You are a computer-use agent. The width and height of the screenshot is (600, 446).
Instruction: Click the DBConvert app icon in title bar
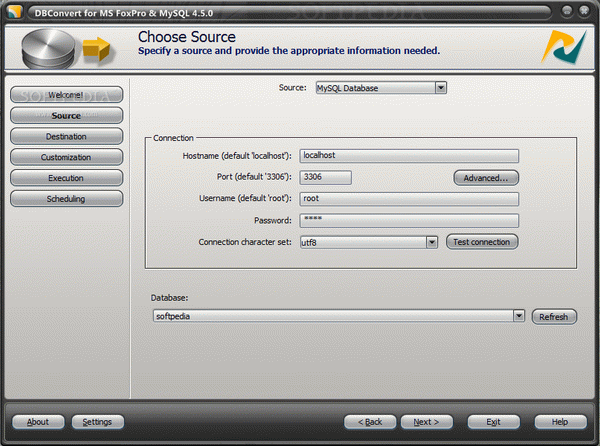pyautogui.click(x=15, y=12)
